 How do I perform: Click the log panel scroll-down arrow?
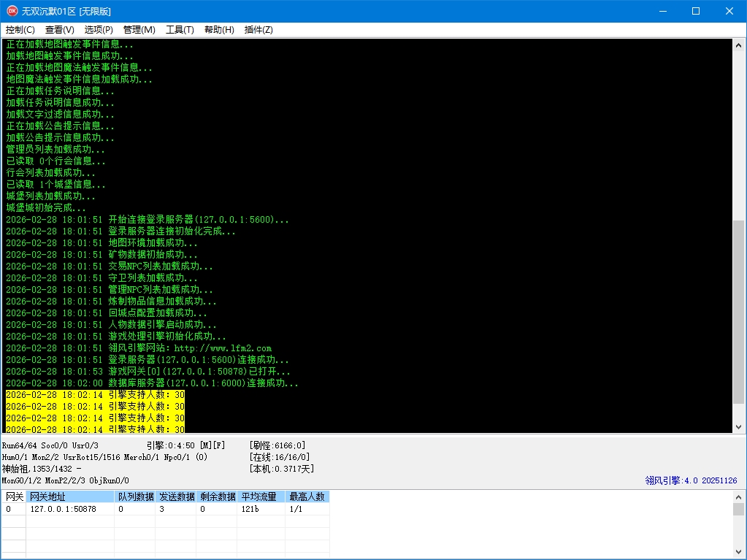click(x=738, y=426)
